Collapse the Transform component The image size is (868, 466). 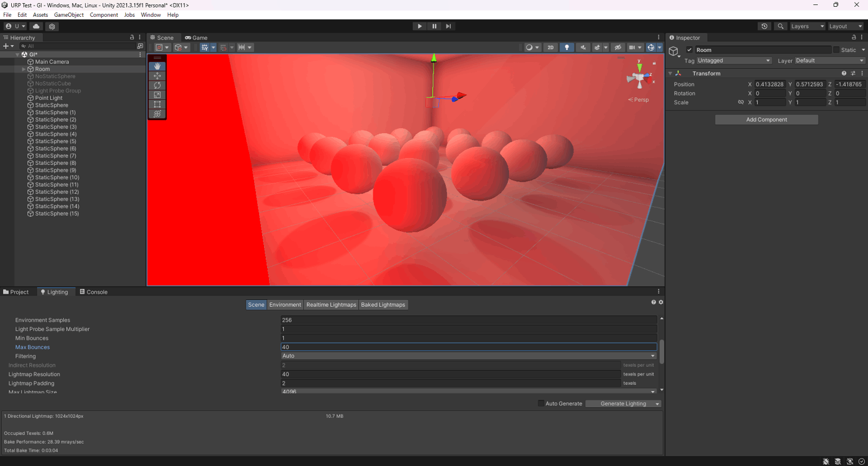pos(670,73)
